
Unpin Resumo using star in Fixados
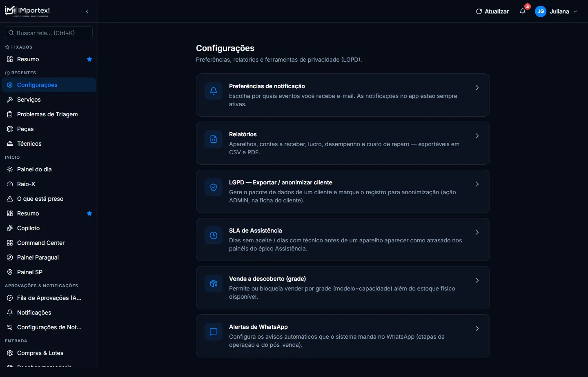pyautogui.click(x=89, y=59)
